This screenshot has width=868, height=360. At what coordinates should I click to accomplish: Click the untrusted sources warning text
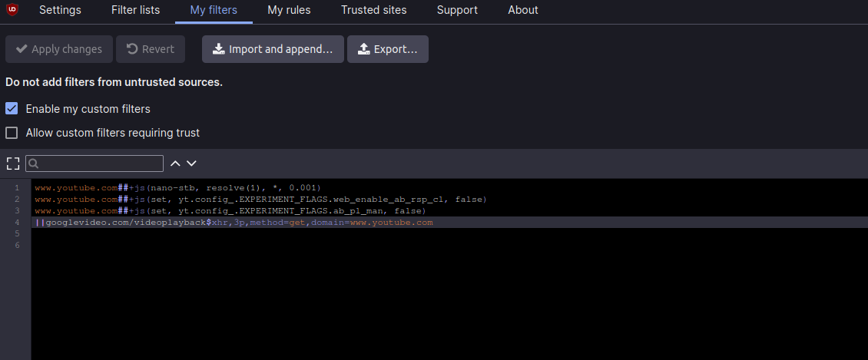[114, 82]
